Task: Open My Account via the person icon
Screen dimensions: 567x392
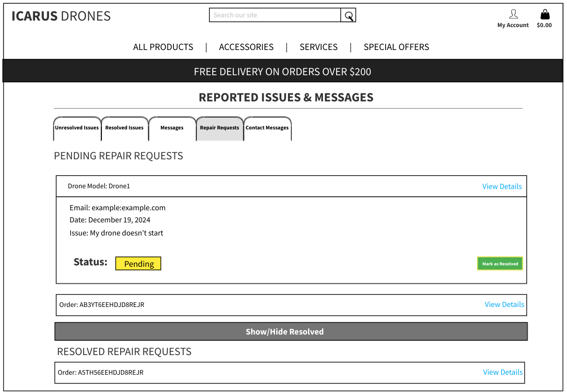Action: [513, 14]
